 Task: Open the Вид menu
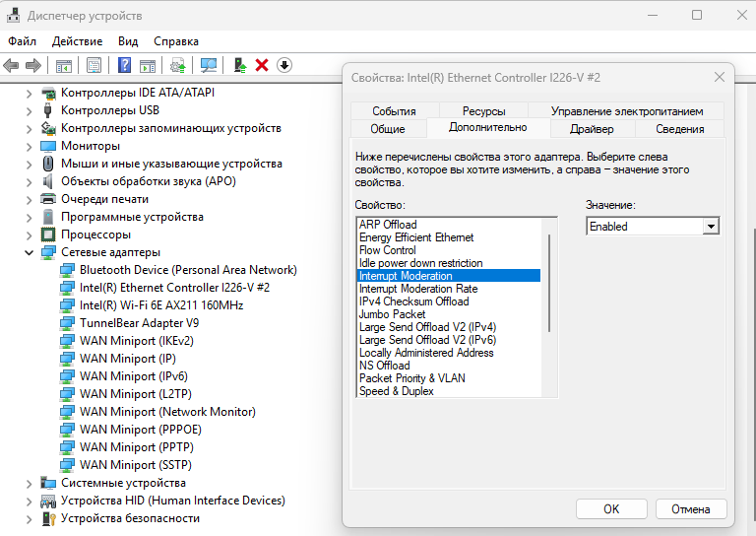point(128,41)
